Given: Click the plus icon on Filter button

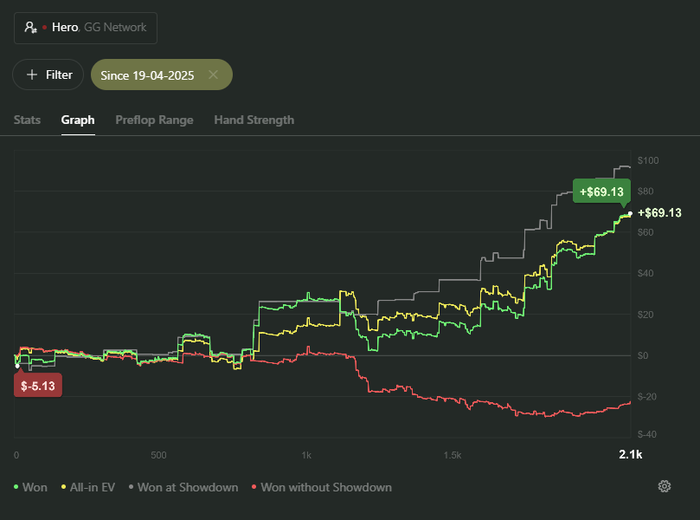Looking at the screenshot, I should click(32, 75).
